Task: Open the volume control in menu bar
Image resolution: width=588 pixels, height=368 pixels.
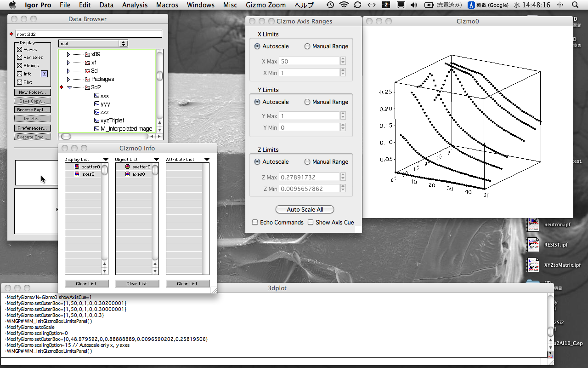Action: (413, 5)
